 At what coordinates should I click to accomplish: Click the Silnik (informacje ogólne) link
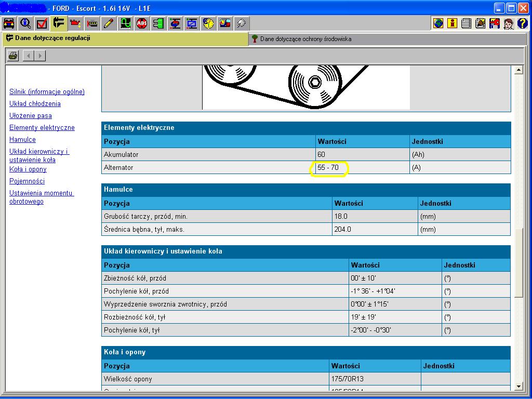(x=47, y=92)
